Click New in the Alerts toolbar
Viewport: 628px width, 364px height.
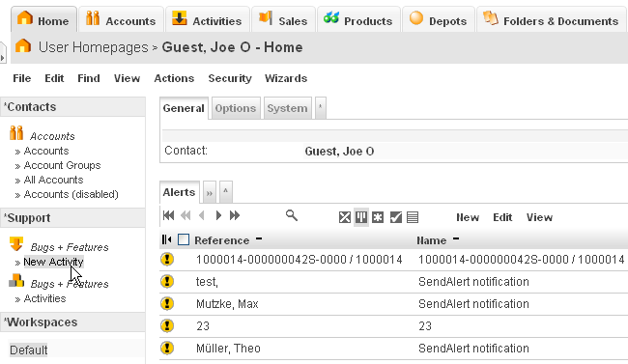[x=468, y=217]
